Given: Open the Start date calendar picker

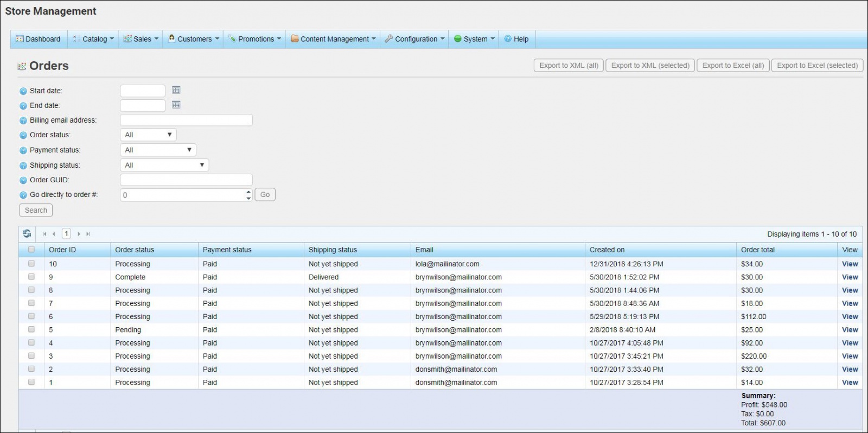Looking at the screenshot, I should [x=176, y=90].
